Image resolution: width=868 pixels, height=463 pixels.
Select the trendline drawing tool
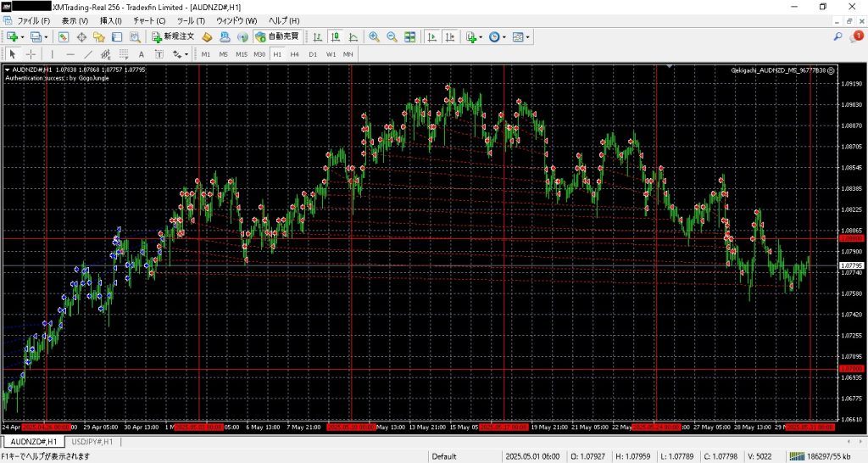(x=87, y=54)
